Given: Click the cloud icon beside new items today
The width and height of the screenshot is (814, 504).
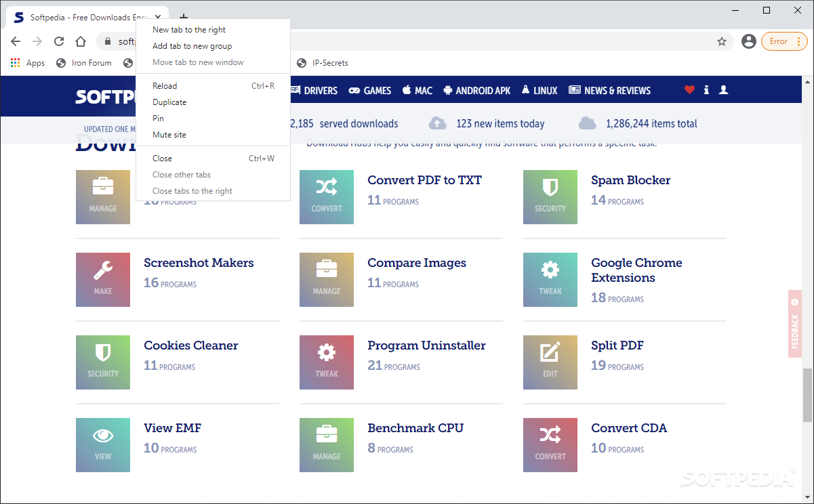Looking at the screenshot, I should [438, 123].
